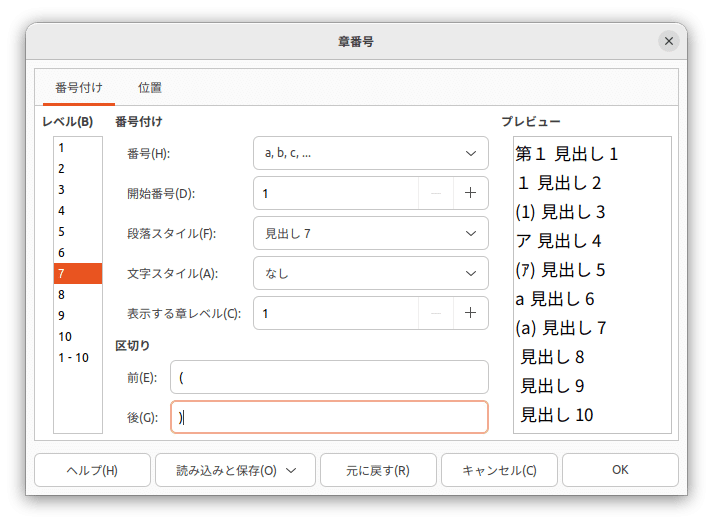Image resolution: width=713 pixels, height=524 pixels.
Task: Expand the 段落スタイル dropdown
Action: tap(370, 233)
